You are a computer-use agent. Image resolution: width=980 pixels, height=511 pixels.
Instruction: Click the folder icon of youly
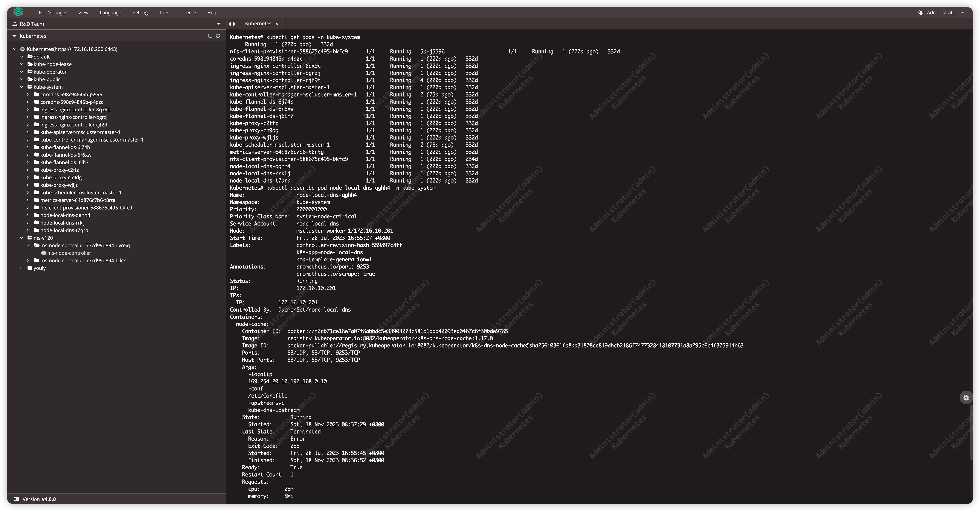pos(30,268)
